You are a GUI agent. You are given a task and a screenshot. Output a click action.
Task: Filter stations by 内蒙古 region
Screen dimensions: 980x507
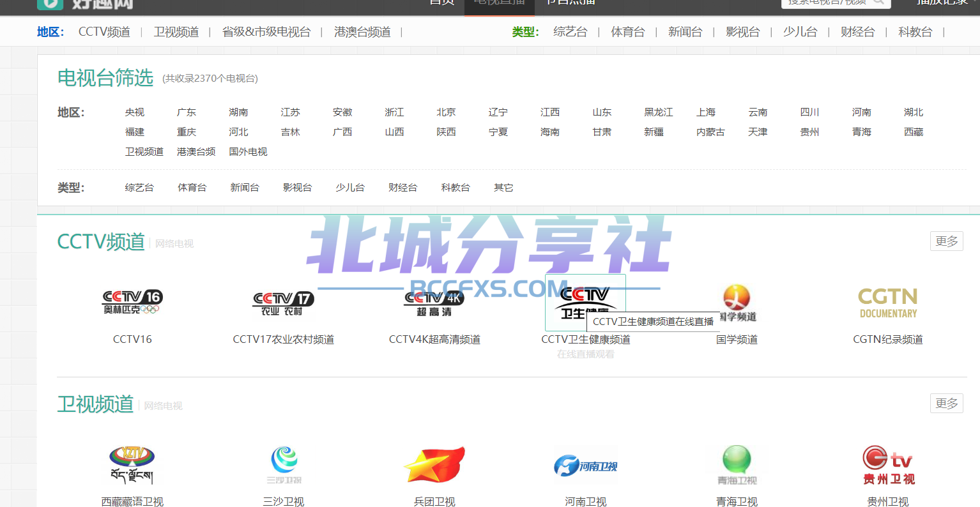tap(710, 132)
